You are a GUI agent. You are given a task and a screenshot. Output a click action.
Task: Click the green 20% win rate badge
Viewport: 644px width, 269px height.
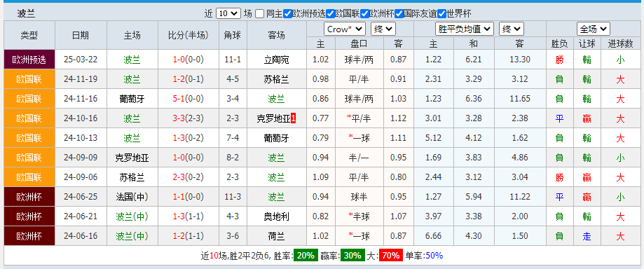tap(305, 256)
